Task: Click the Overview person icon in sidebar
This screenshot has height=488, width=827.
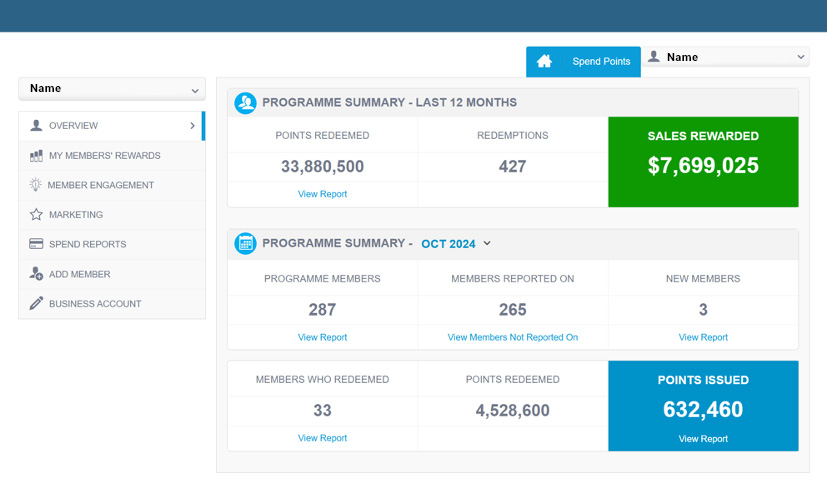Action: coord(36,126)
